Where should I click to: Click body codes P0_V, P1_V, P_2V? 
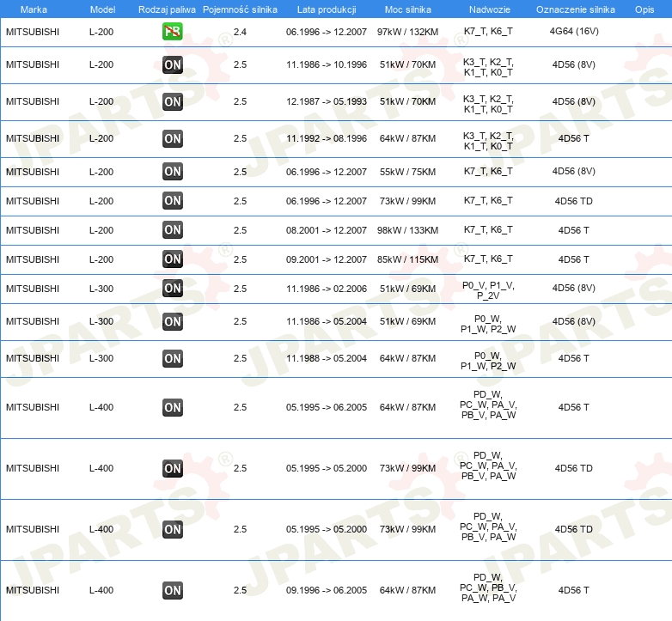click(488, 290)
